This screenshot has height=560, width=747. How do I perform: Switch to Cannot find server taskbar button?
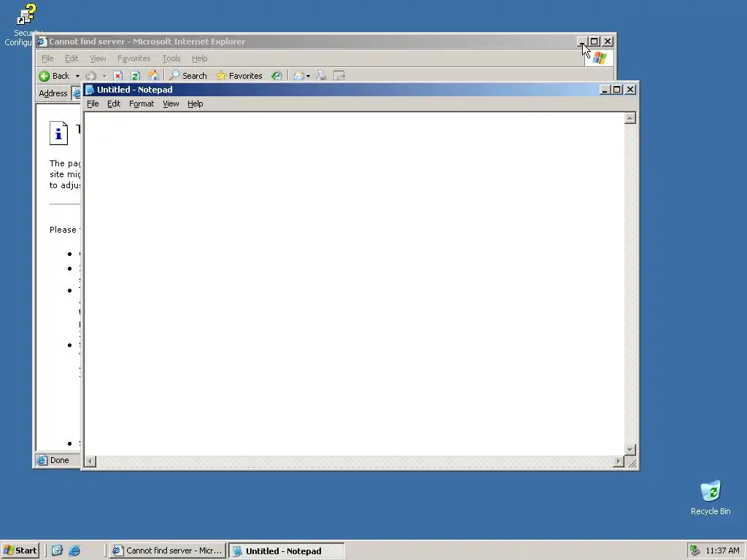167,551
